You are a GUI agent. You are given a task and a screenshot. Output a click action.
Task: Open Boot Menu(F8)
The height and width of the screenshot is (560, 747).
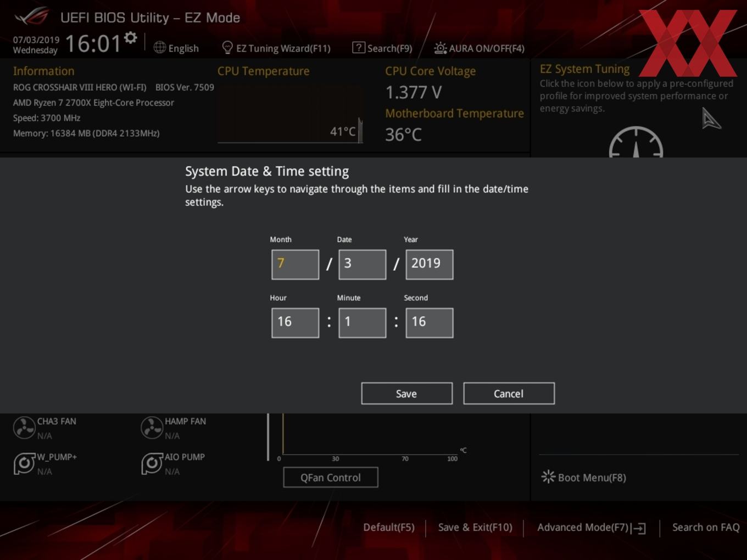coord(583,478)
